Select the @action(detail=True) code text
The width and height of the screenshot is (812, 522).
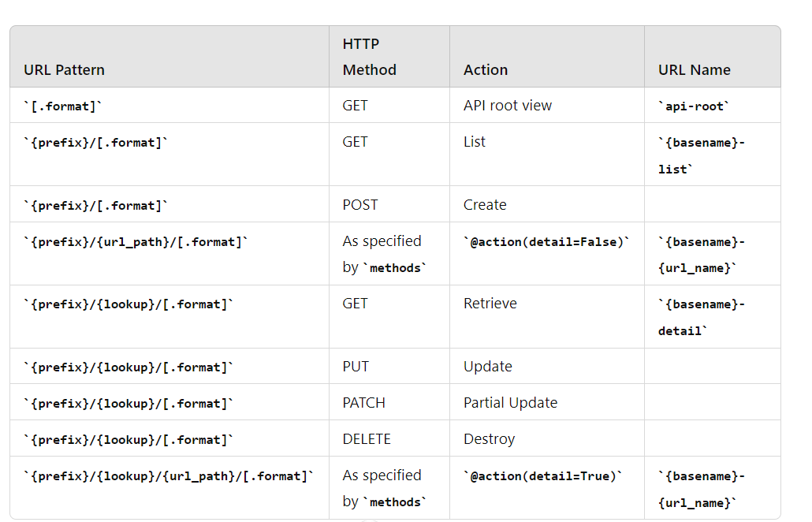[x=542, y=476]
